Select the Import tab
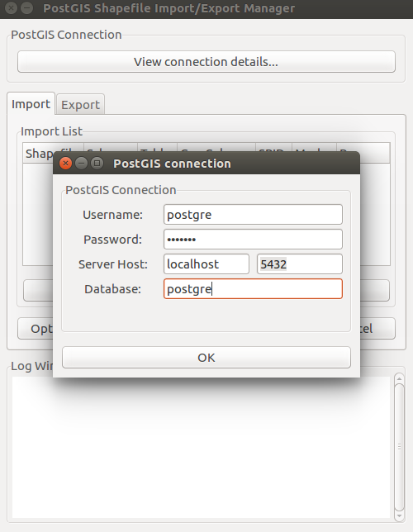 pos(31,104)
